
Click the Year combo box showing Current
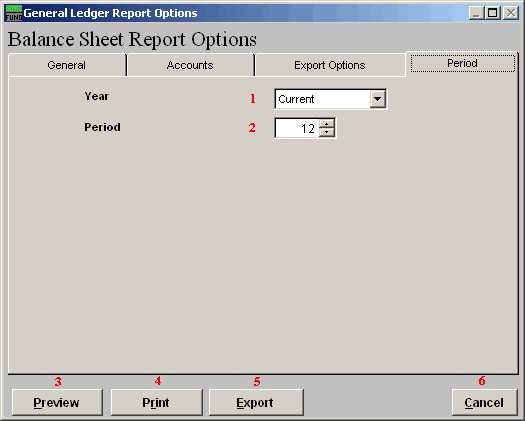[330, 99]
